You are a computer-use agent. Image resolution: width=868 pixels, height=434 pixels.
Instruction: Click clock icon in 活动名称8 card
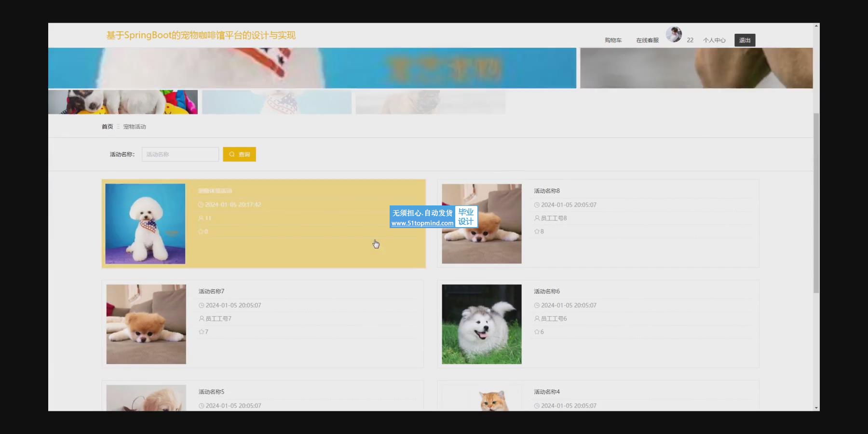coord(537,205)
